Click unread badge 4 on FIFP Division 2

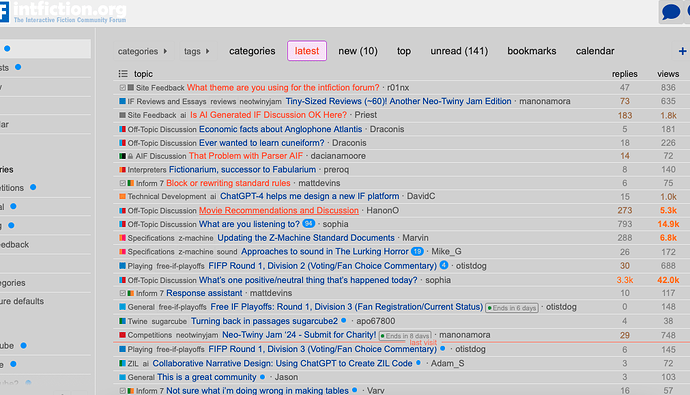tap(444, 265)
